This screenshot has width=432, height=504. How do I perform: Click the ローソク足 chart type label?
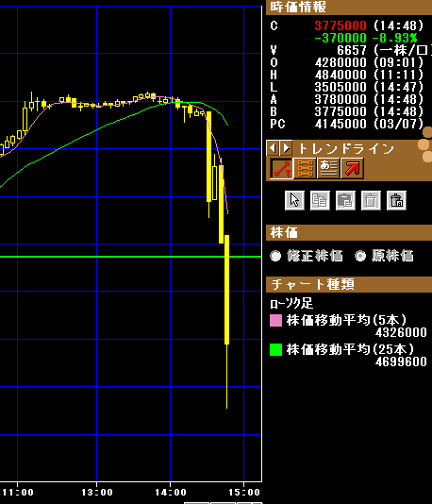pos(291,303)
